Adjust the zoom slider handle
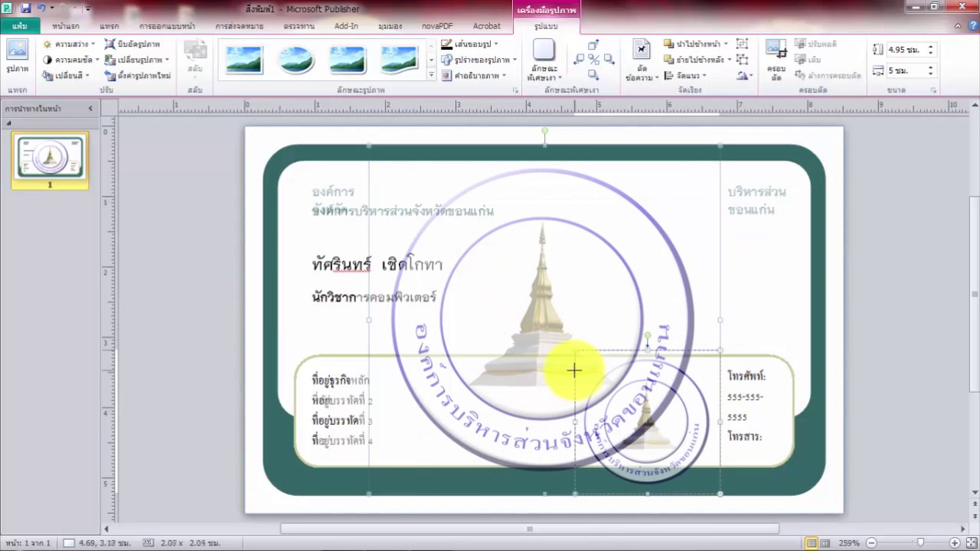Image resolution: width=980 pixels, height=551 pixels. coord(920,543)
